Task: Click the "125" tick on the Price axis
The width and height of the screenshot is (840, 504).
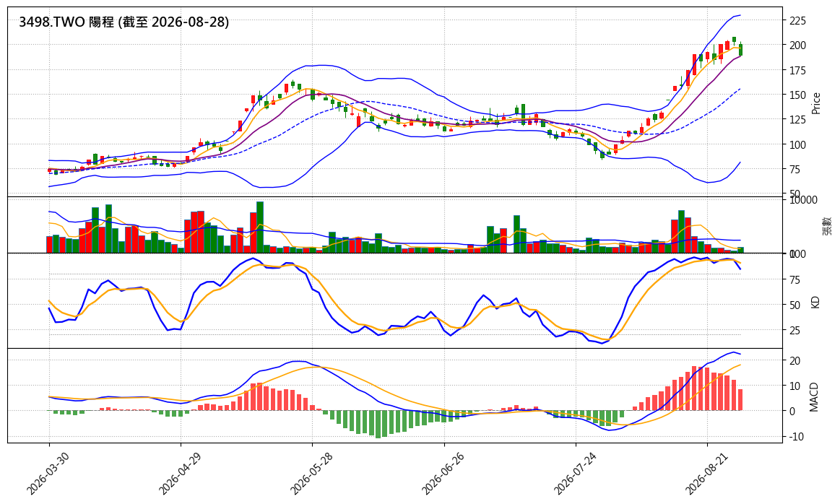Action: tap(797, 120)
